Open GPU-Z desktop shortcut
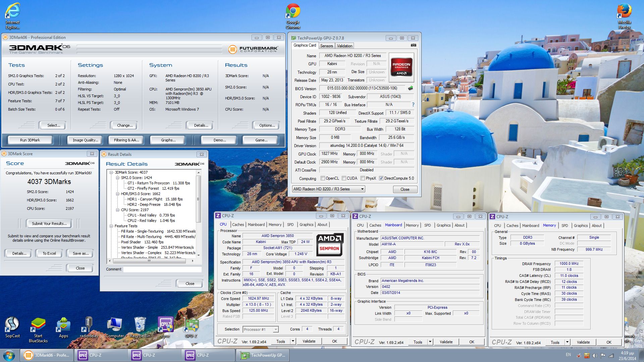Image resolution: width=644 pixels, height=362 pixels. pyautogui.click(x=191, y=327)
